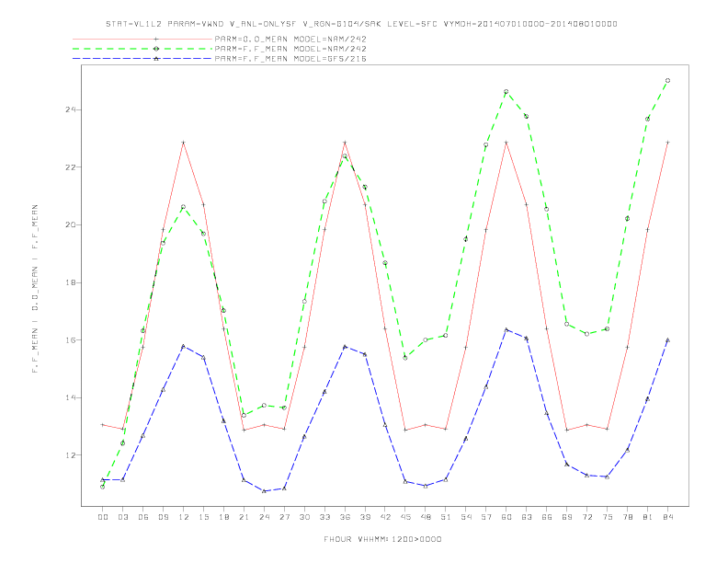Click the x-axis forecast hour 66
This screenshot has height=563, width=728.
[x=547, y=517]
